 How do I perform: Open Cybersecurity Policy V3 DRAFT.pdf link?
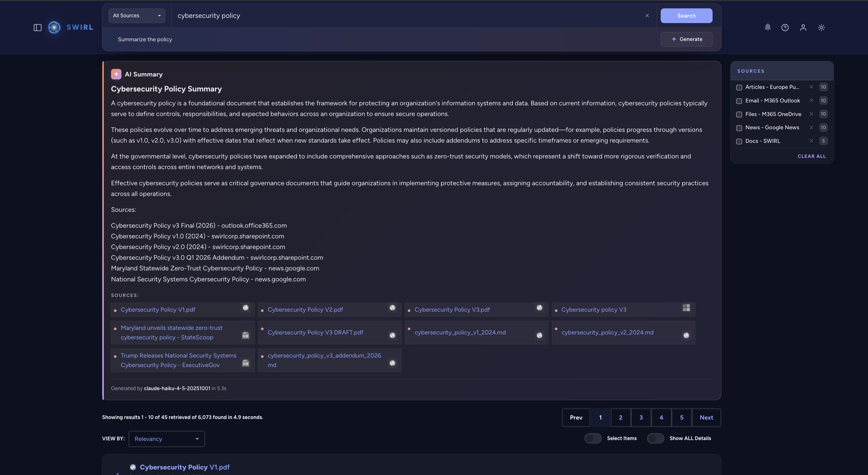pyautogui.click(x=315, y=333)
